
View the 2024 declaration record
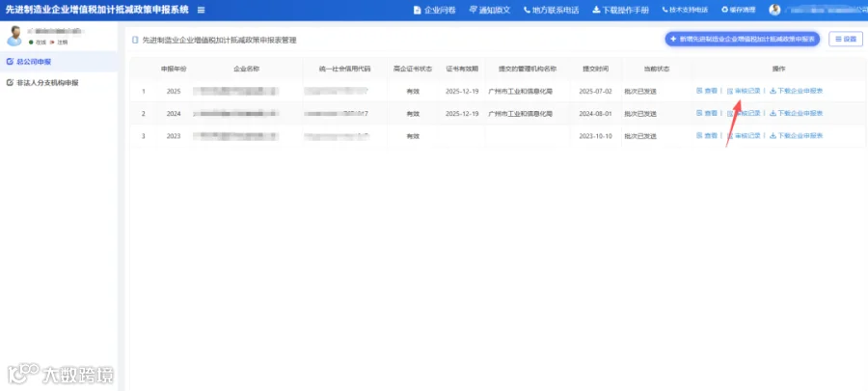click(x=706, y=113)
